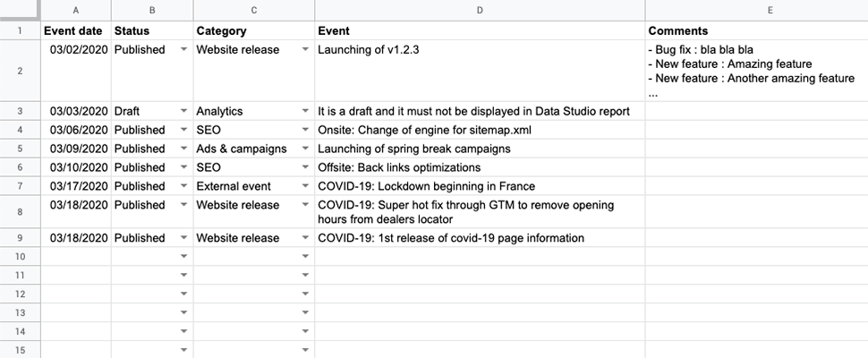Select row 2 header number
Viewport: 868px width, 358px height.
click(x=20, y=71)
